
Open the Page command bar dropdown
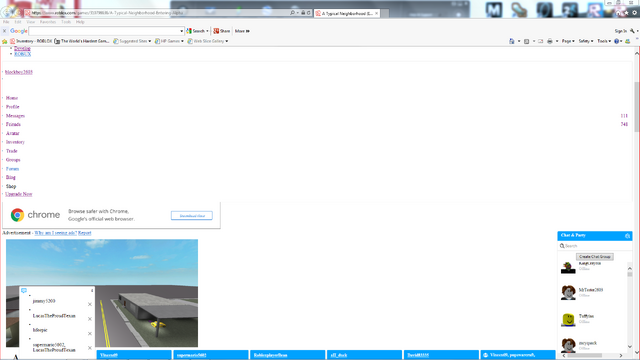click(x=568, y=41)
